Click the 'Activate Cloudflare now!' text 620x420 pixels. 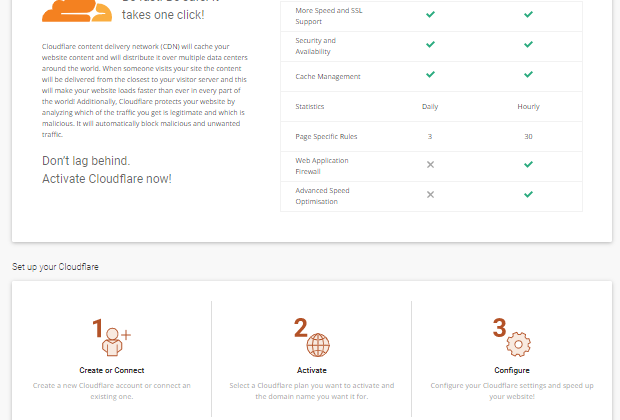click(x=107, y=179)
